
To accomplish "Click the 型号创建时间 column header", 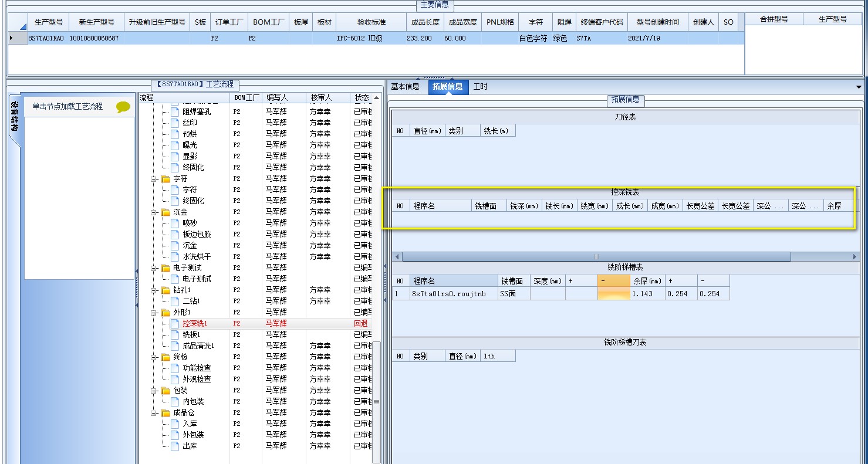I will point(657,22).
